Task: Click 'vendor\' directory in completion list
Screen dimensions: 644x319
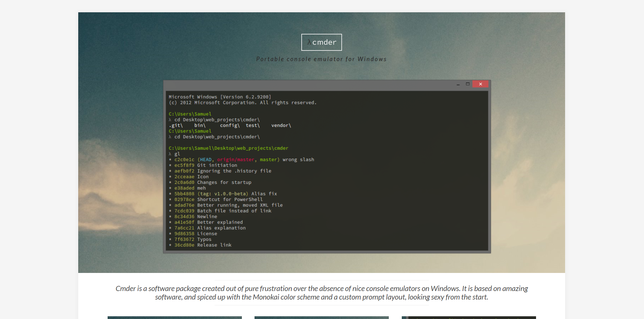Action: click(x=281, y=126)
